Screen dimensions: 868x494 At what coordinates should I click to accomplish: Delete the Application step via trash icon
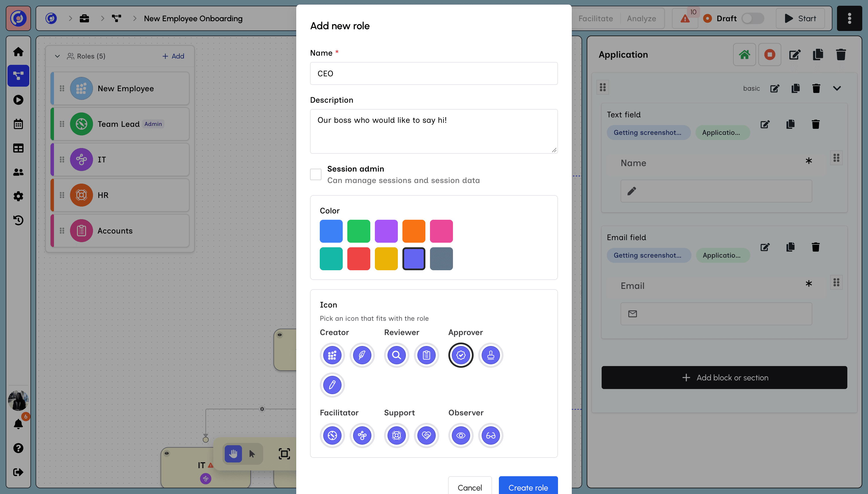[841, 54]
